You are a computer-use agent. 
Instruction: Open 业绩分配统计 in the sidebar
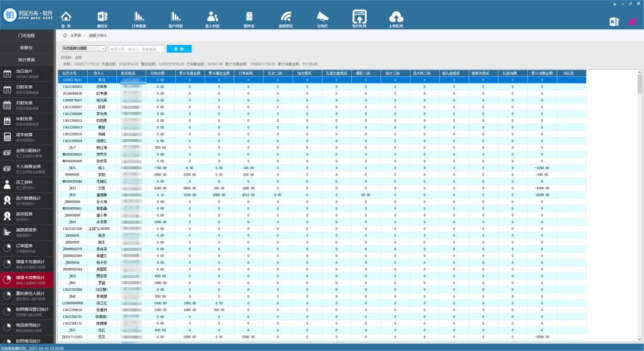tap(27, 153)
